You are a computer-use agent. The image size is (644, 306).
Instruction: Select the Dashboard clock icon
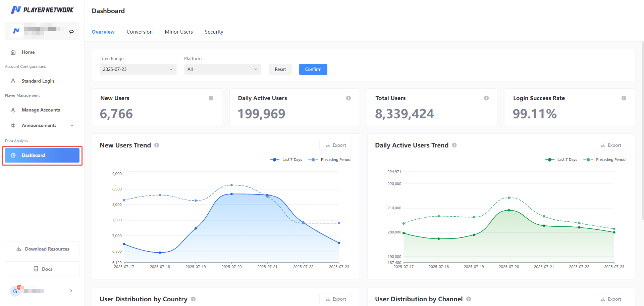pyautogui.click(x=13, y=155)
